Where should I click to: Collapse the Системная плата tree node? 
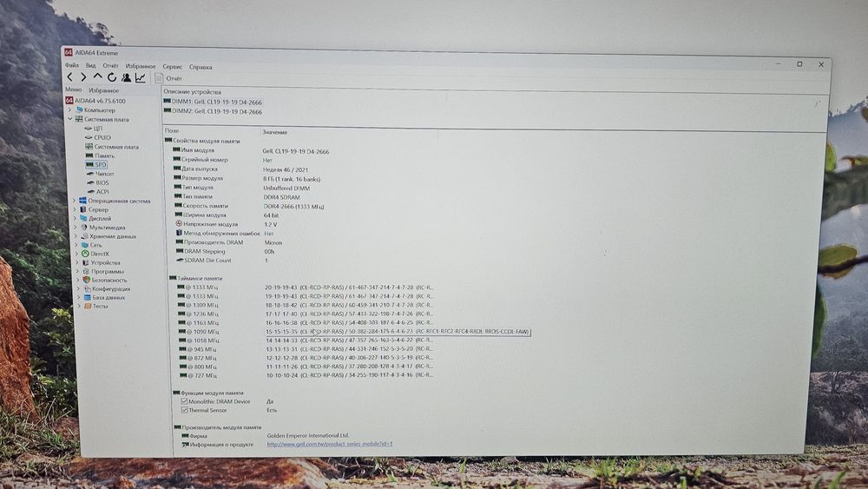click(x=70, y=118)
